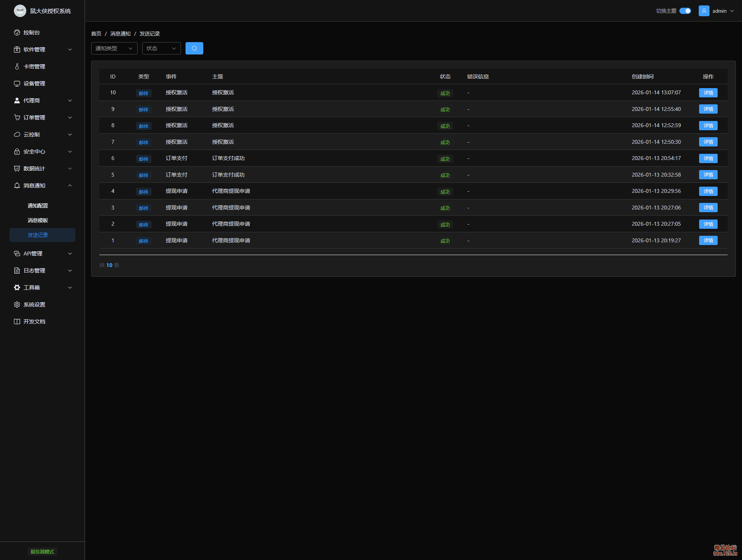Open the 通知类型 filter dropdown
The image size is (742, 560).
[114, 48]
